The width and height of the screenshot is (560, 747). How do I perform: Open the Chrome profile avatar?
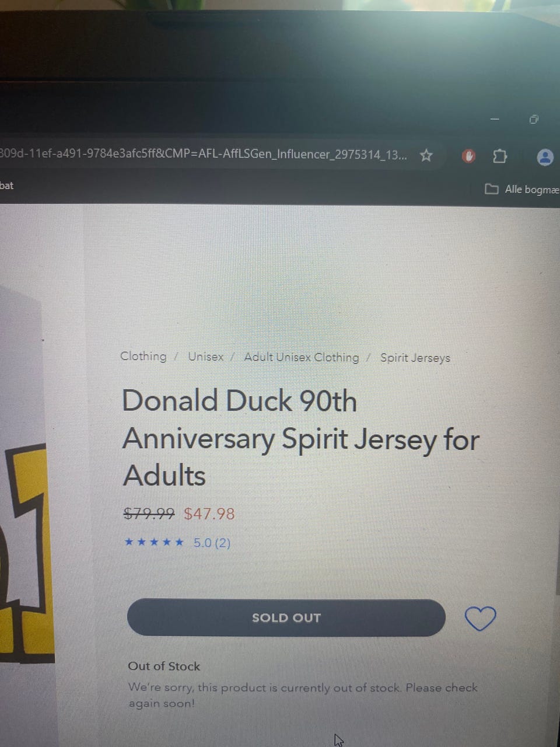pos(545,157)
